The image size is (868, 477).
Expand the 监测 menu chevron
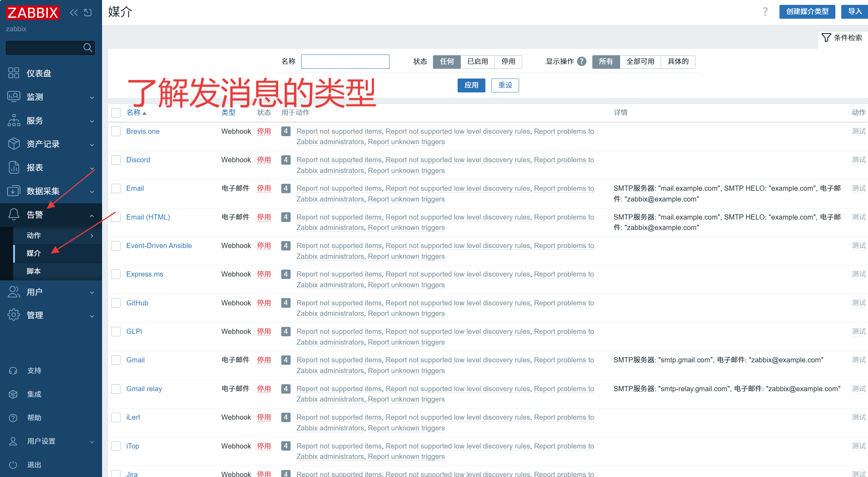92,98
